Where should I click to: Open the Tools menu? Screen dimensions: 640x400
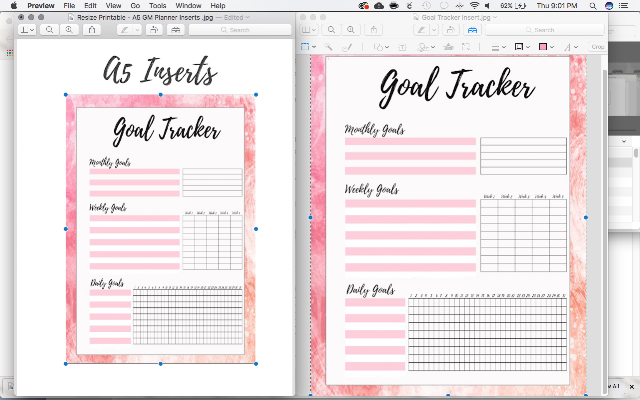point(158,5)
